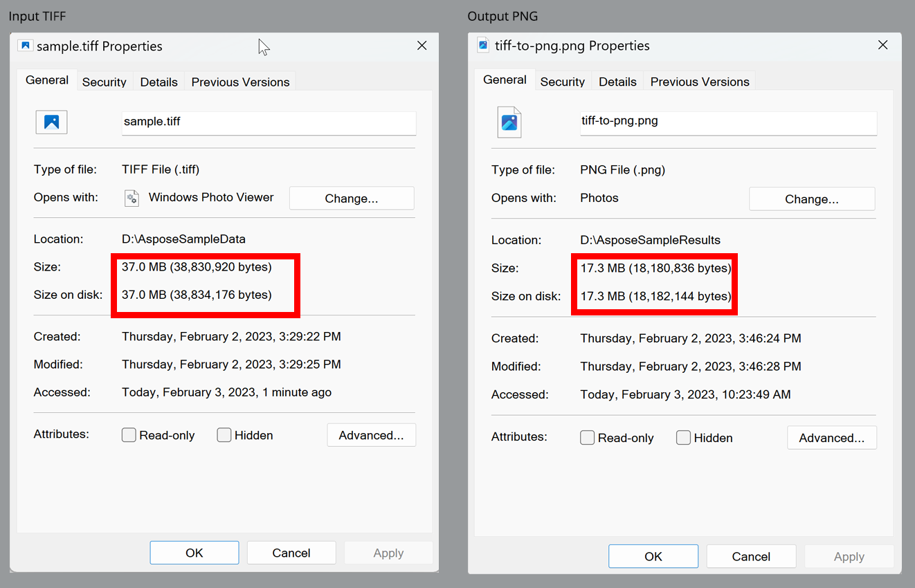The width and height of the screenshot is (915, 588).
Task: Open Advanced attributes for tiff-to-png.png
Action: pos(831,437)
